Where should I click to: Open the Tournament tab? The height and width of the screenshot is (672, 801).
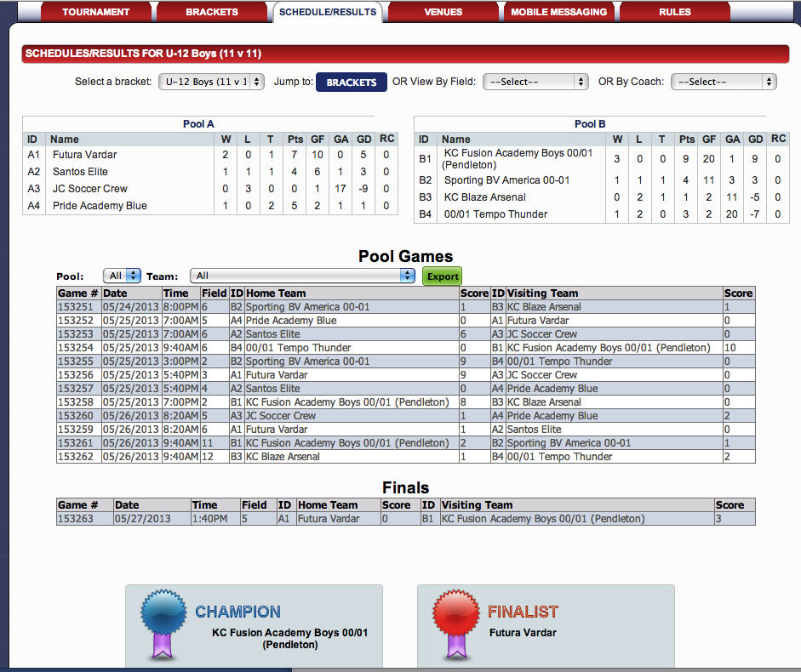[x=96, y=12]
